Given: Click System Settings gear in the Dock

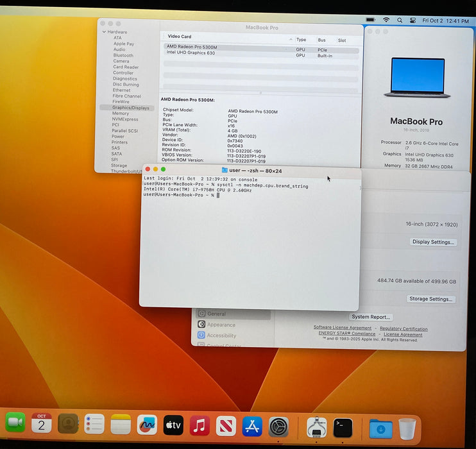Looking at the screenshot, I should tap(278, 427).
